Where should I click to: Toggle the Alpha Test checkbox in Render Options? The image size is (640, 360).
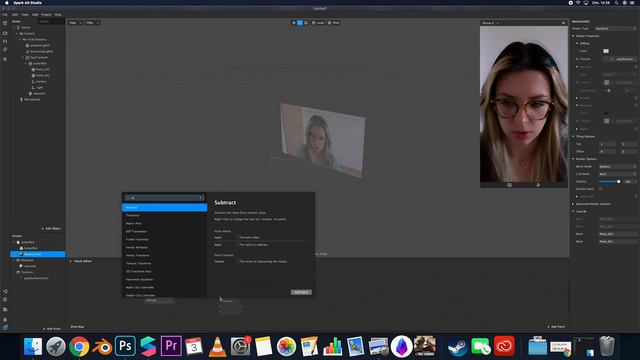tap(636, 196)
